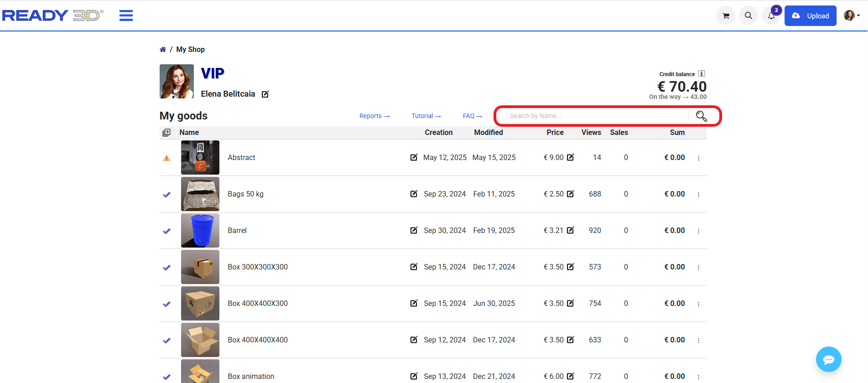868x383 pixels.
Task: Open the FAQ link
Action: (473, 116)
